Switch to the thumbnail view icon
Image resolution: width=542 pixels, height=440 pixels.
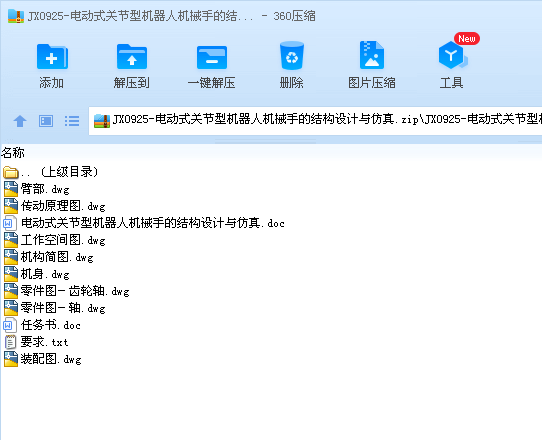click(x=46, y=121)
